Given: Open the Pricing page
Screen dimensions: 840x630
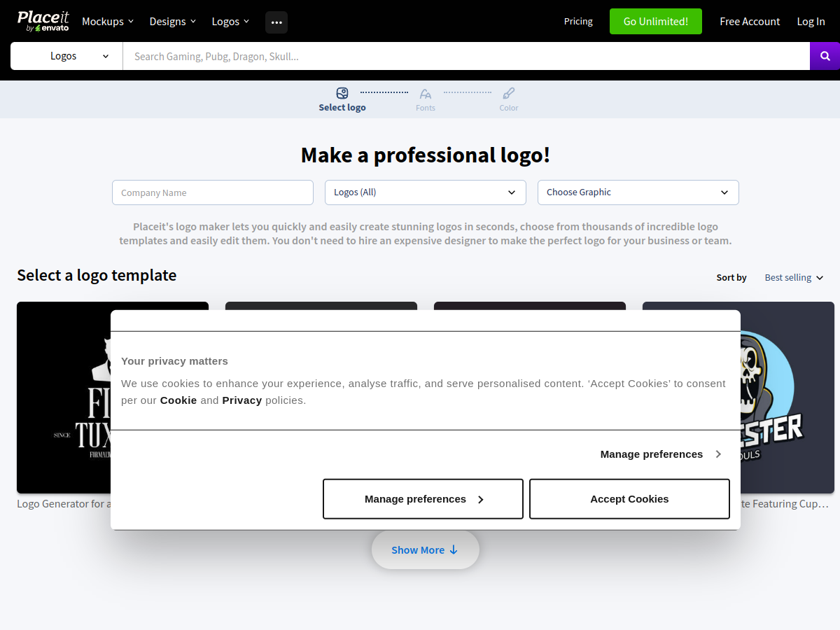Looking at the screenshot, I should pyautogui.click(x=578, y=21).
